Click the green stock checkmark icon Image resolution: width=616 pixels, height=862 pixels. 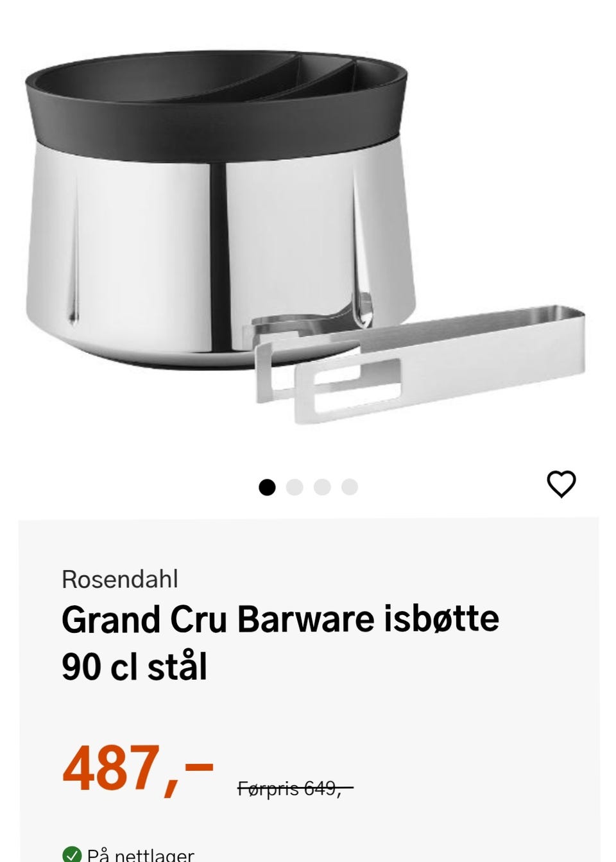click(x=72, y=854)
